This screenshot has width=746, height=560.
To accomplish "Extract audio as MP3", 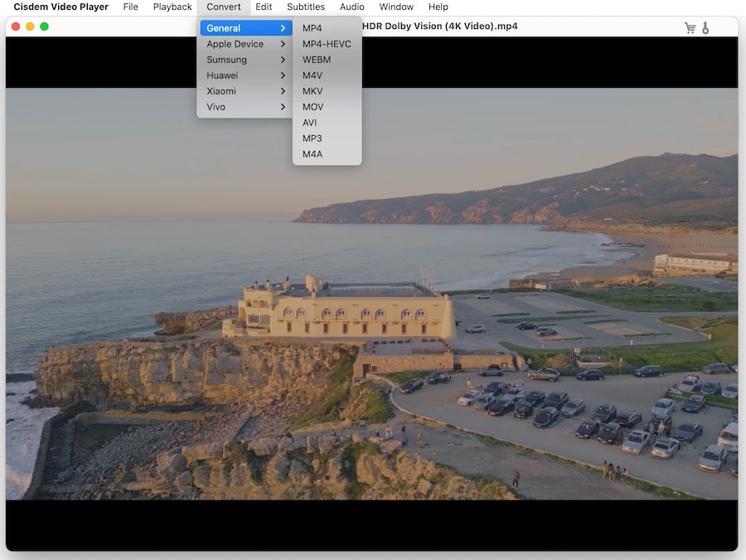I will (x=312, y=138).
